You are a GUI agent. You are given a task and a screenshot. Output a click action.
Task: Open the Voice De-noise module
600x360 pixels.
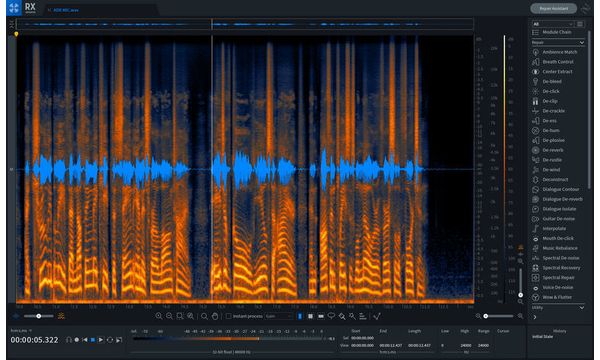[553, 288]
